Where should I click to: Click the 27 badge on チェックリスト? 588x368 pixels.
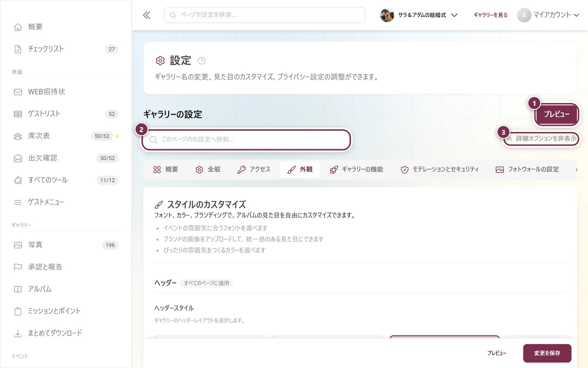click(x=112, y=49)
